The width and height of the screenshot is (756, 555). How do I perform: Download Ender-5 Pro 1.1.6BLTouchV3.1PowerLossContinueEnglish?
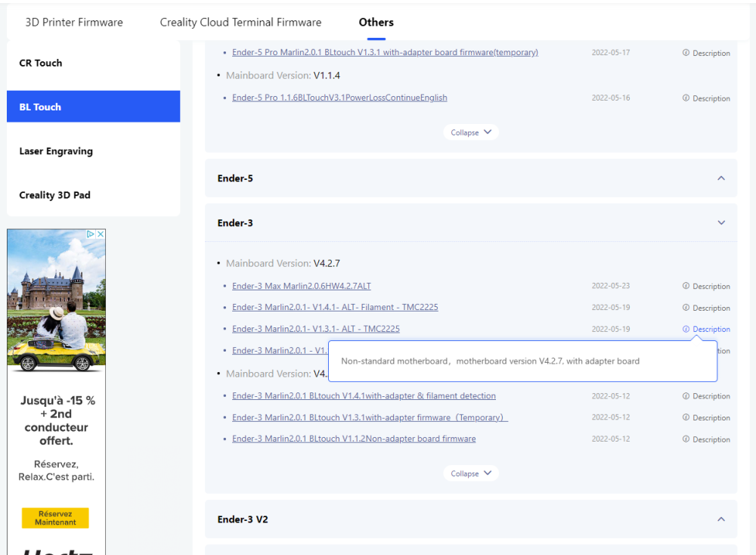point(339,98)
